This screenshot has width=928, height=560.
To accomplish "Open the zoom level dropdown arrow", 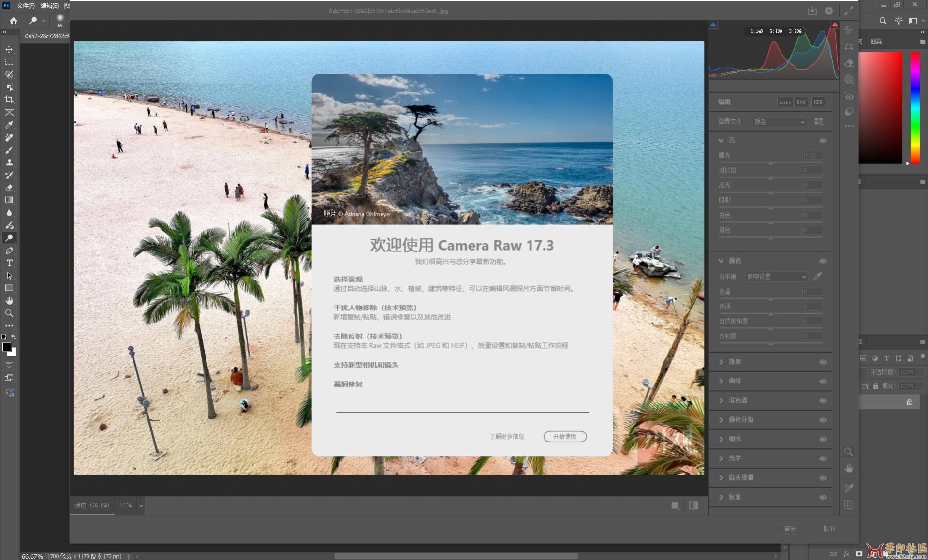I will pos(141,506).
